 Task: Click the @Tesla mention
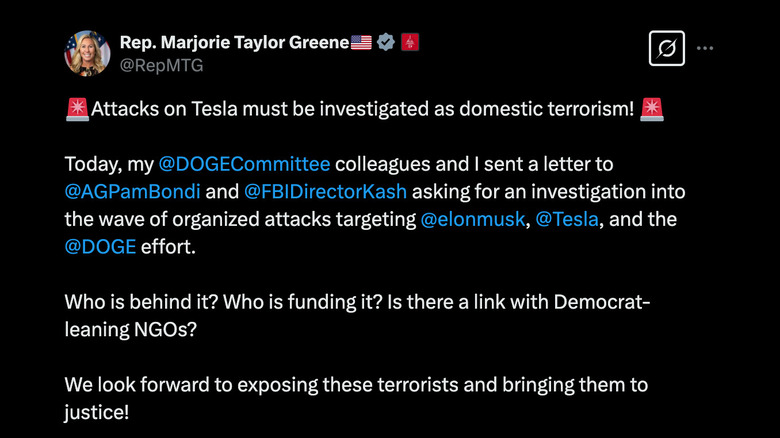pos(562,218)
